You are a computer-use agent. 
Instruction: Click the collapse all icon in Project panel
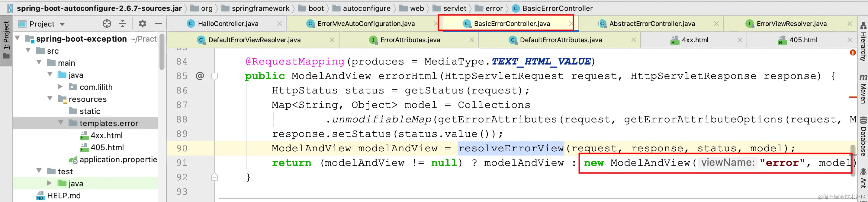tap(123, 24)
